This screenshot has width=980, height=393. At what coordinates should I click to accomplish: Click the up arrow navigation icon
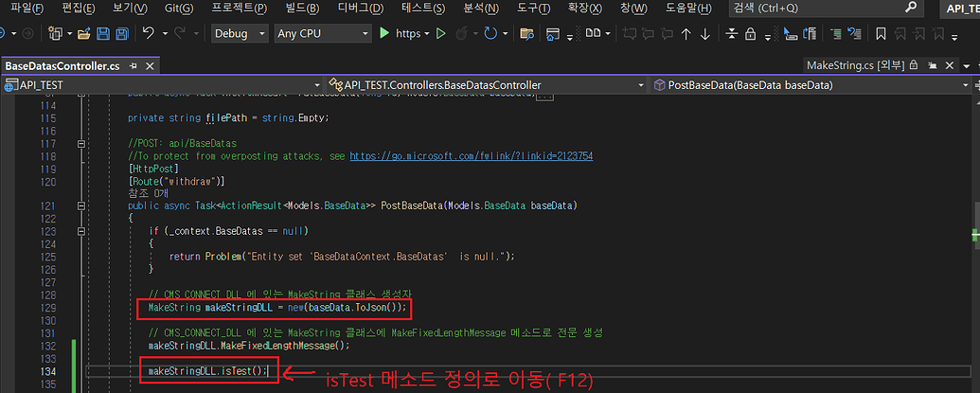click(686, 34)
